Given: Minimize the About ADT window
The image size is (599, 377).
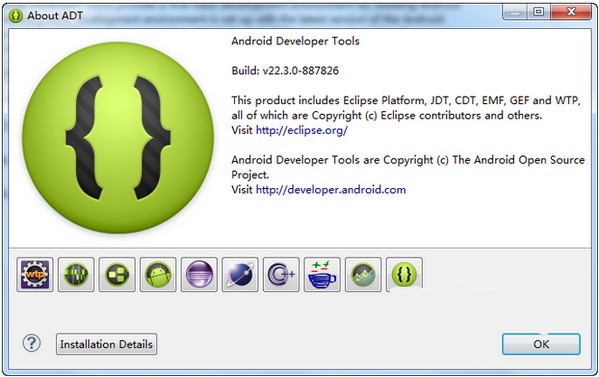Looking at the screenshot, I should pos(515,12).
